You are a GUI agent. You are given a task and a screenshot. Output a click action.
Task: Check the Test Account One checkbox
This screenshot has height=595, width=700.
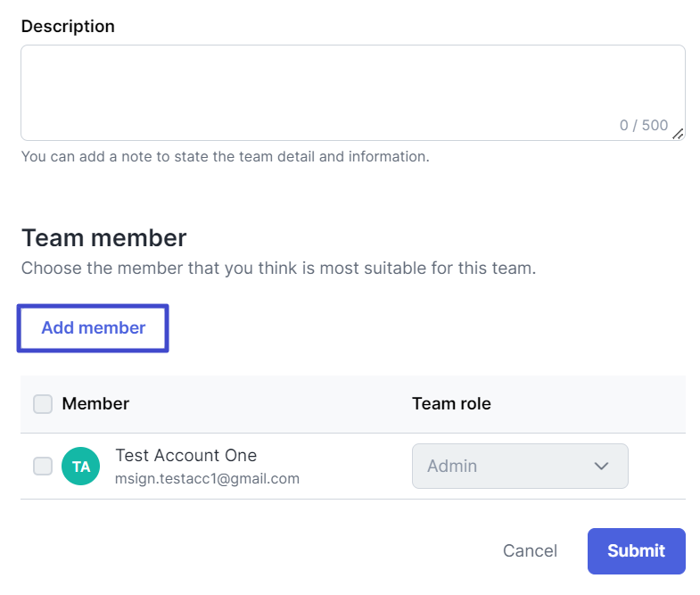pyautogui.click(x=43, y=466)
